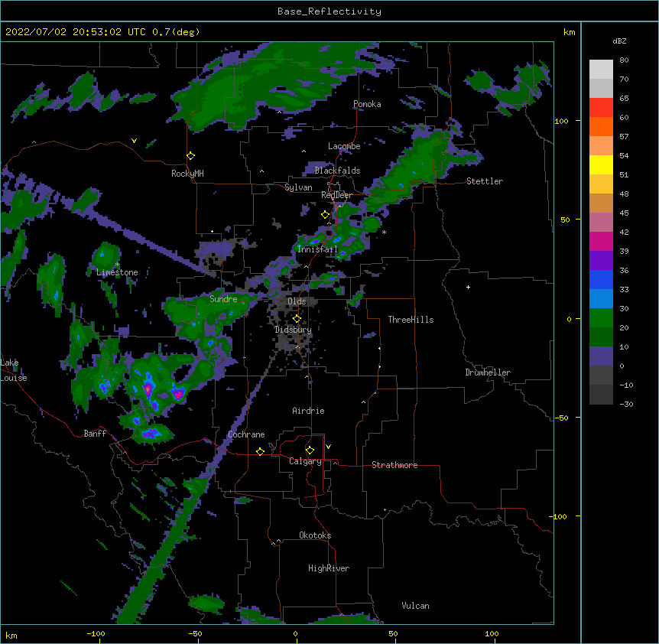Screen dimensions: 659x644
Task: Click the Limestone label
Action: [x=117, y=272]
